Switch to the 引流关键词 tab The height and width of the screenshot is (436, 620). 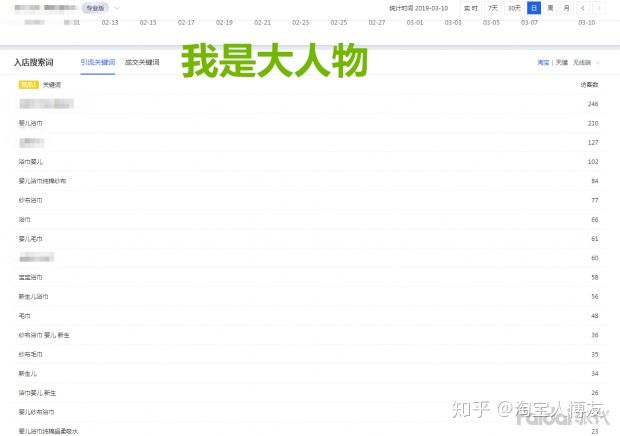point(98,62)
